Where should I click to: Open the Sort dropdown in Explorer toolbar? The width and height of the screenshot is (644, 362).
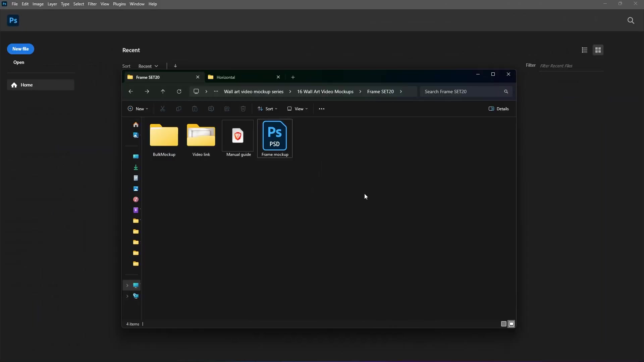pos(267,109)
